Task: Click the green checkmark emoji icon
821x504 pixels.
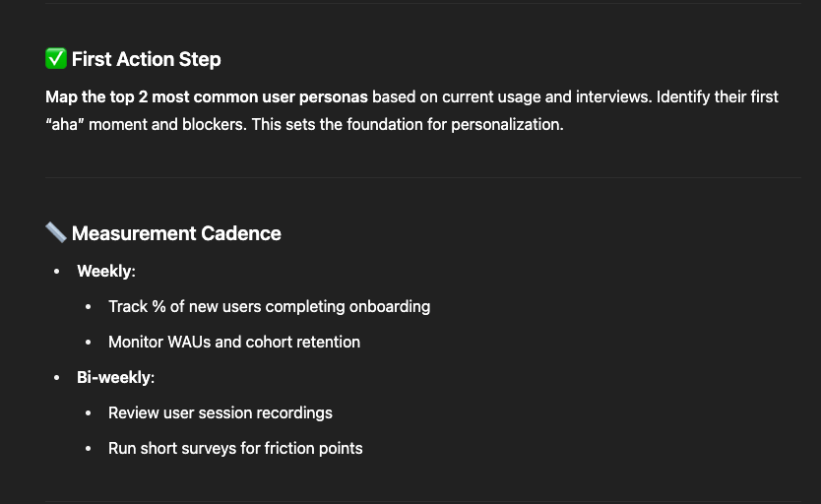Action: tap(56, 59)
